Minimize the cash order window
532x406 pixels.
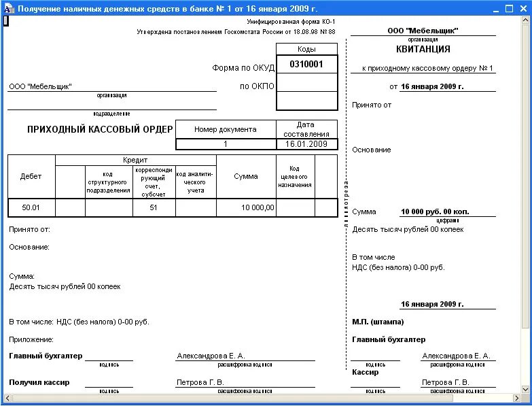(496, 9)
